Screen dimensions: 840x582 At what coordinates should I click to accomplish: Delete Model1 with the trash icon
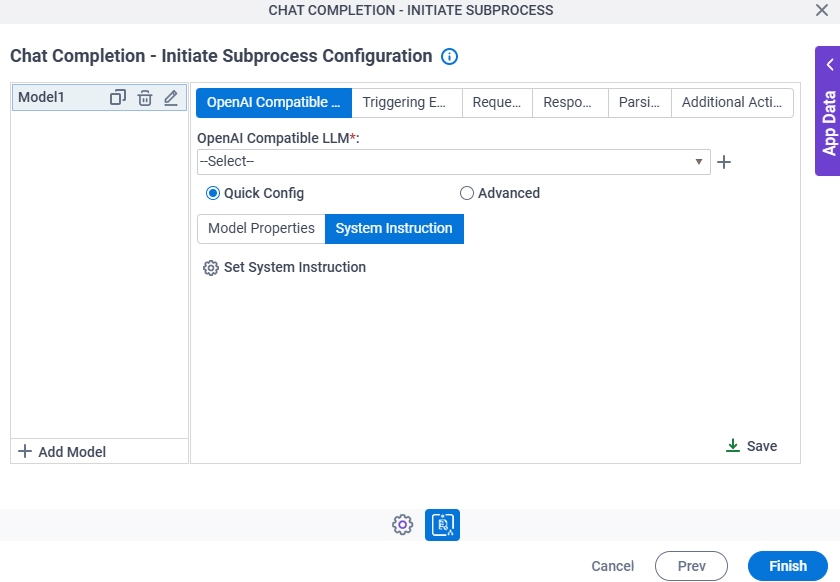(145, 98)
